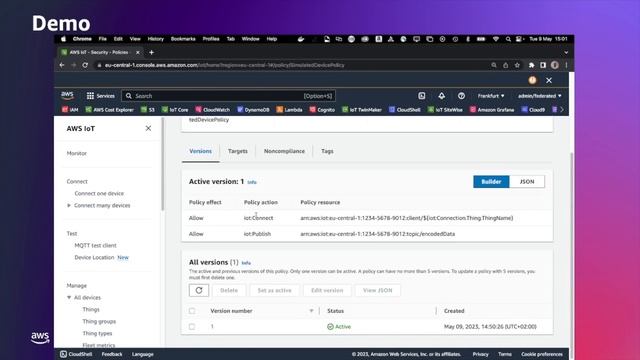Screen dimensions: 640x360
Task: Open MQTT test client
Action: click(x=96, y=245)
